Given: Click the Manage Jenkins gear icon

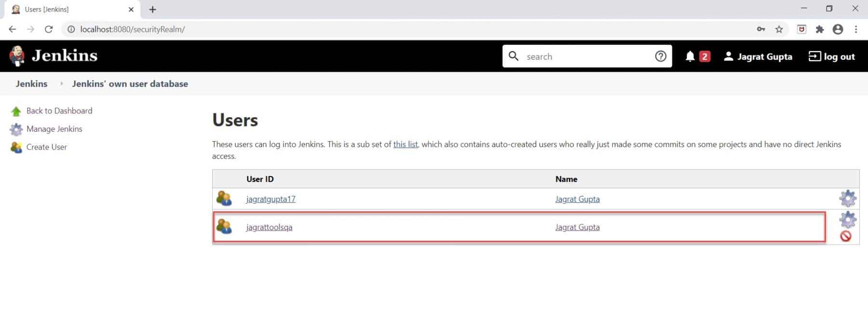Looking at the screenshot, I should coord(16,129).
